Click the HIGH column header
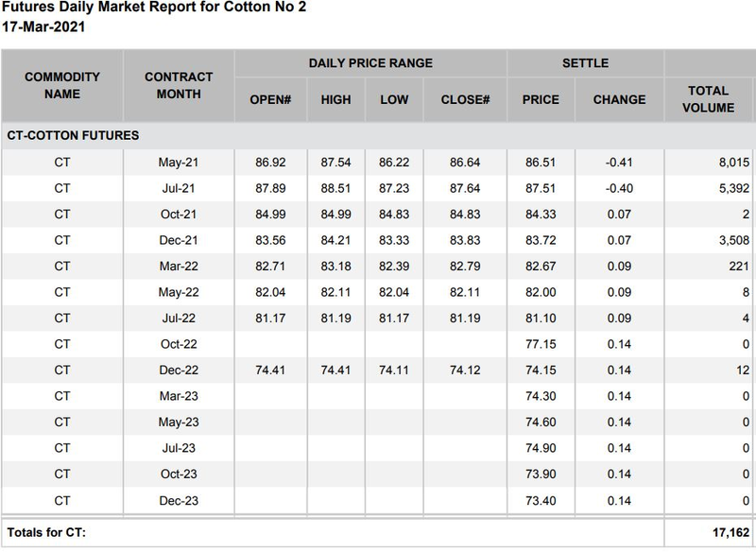The image size is (756, 552). click(335, 99)
